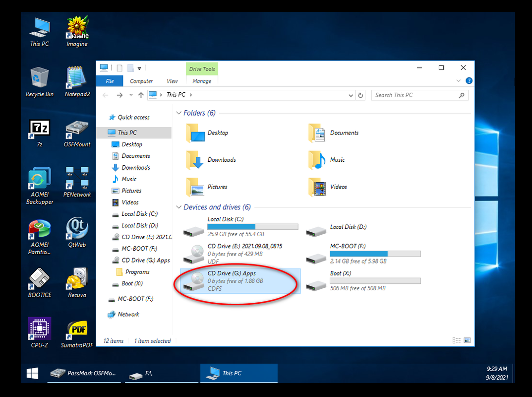Select the Videos folder in Folders group
The width and height of the screenshot is (532, 397).
pos(327,187)
